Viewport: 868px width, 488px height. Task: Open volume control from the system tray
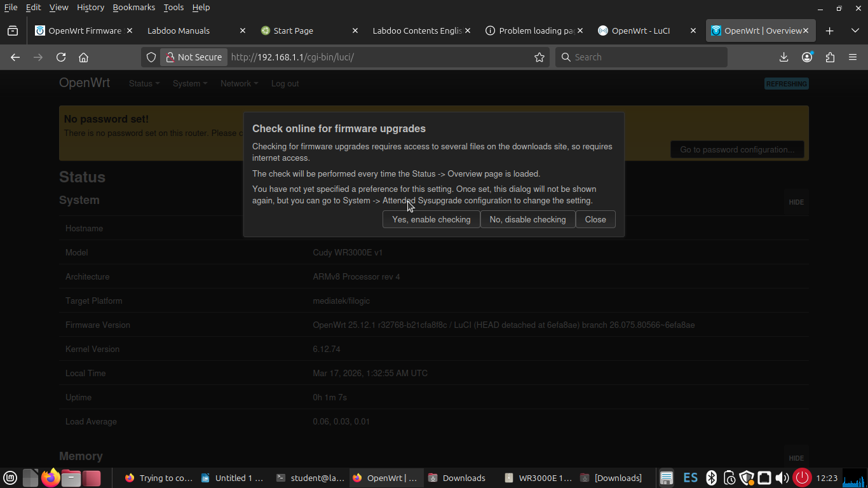[x=781, y=478]
